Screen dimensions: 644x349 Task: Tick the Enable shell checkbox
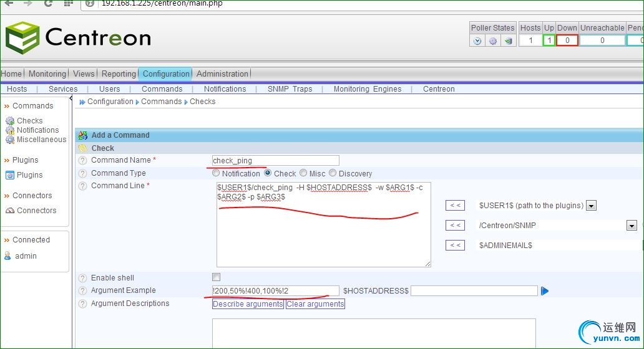pyautogui.click(x=216, y=277)
